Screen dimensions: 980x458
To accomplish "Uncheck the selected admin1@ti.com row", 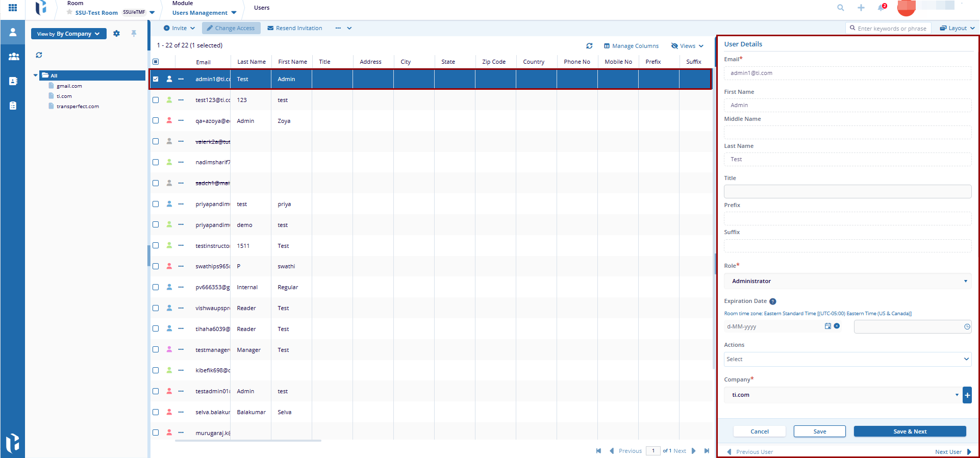I will coord(156,79).
